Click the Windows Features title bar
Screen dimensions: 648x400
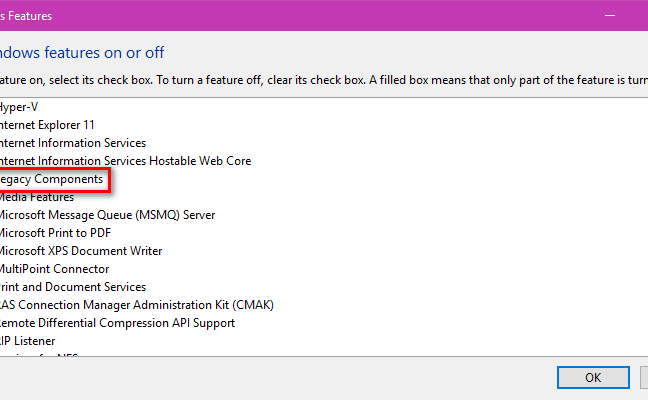(289, 16)
